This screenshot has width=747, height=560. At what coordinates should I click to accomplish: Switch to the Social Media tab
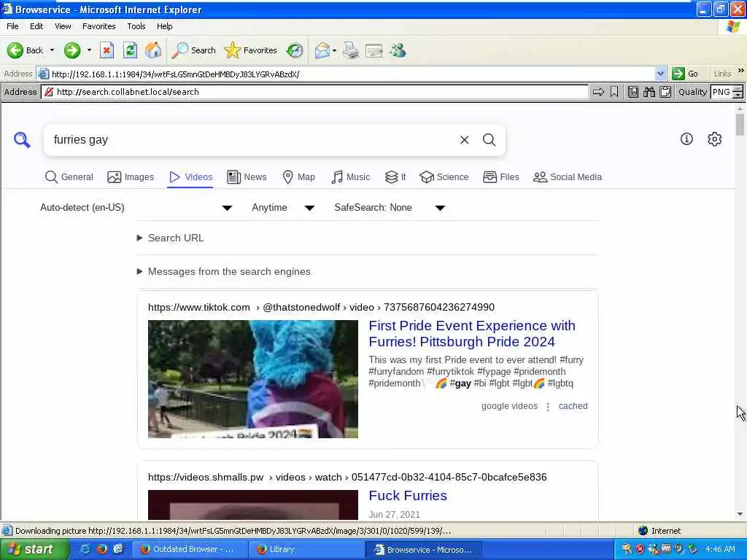[568, 177]
